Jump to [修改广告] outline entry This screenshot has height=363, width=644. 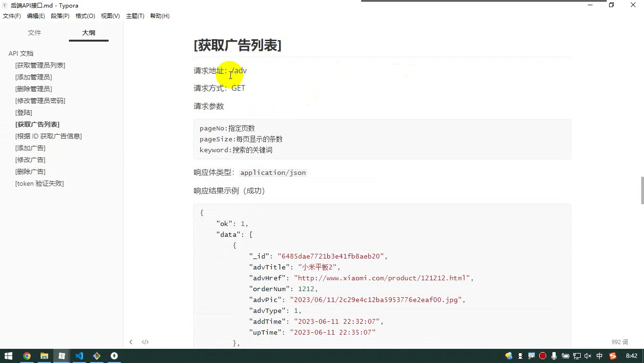pyautogui.click(x=30, y=160)
